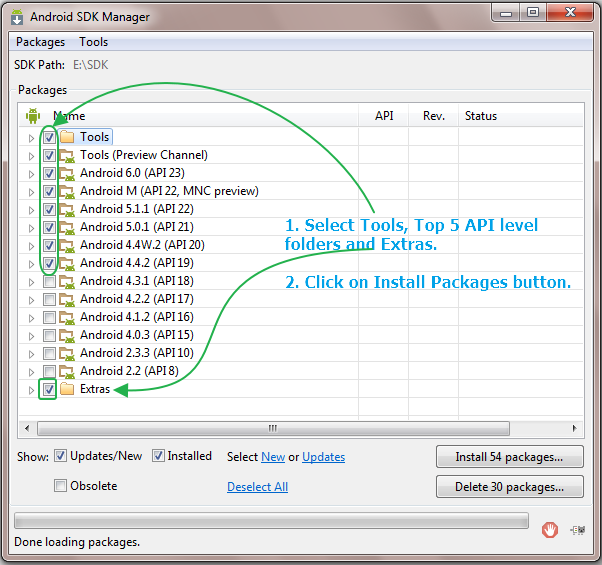This screenshot has height=565, width=602.
Task: Click the Tools (Preview Channel) folder icon
Action: point(67,155)
